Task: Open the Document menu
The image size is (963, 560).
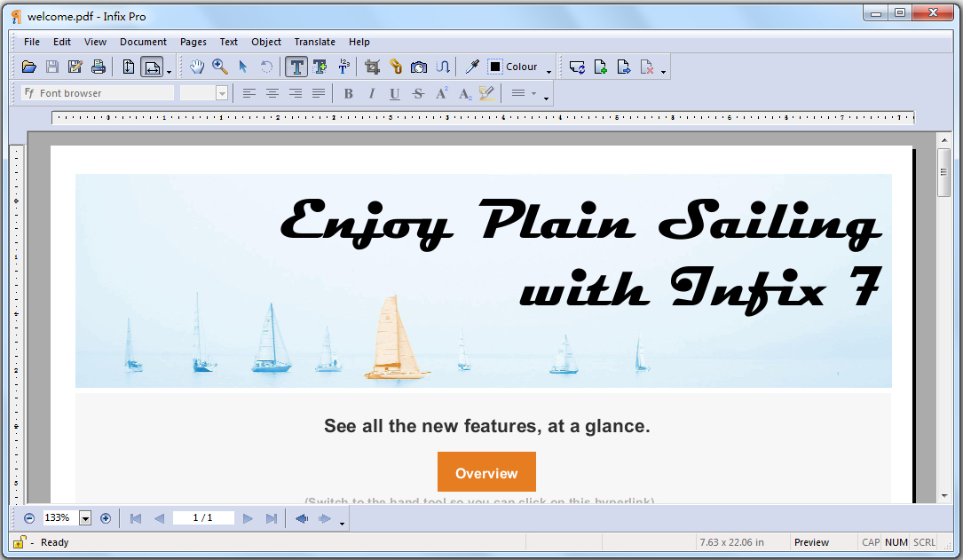Action: click(x=143, y=42)
